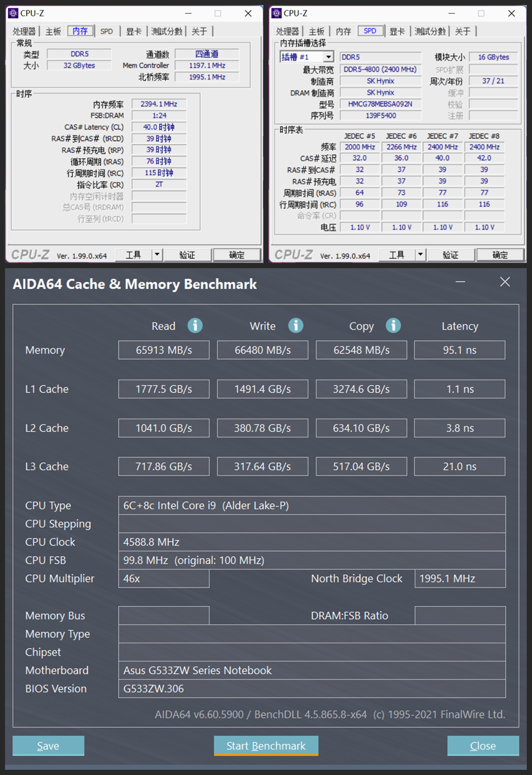
Task: Click the Copy info icon in AIDA64
Action: click(x=393, y=325)
